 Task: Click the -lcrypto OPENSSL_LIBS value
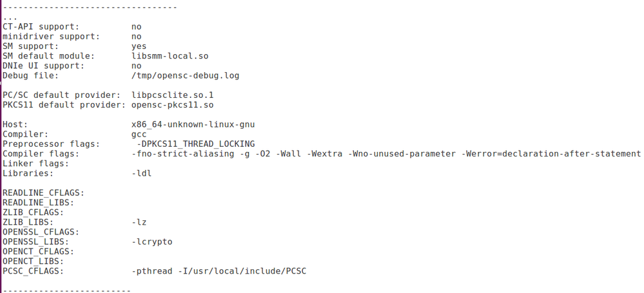point(151,242)
